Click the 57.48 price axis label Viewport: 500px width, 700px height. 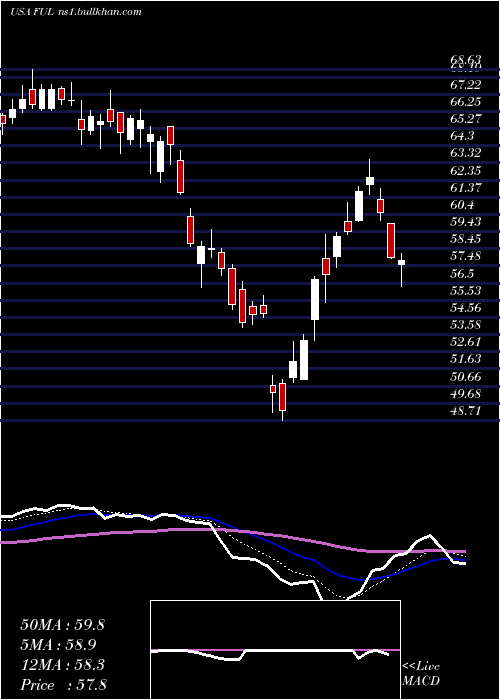click(466, 256)
